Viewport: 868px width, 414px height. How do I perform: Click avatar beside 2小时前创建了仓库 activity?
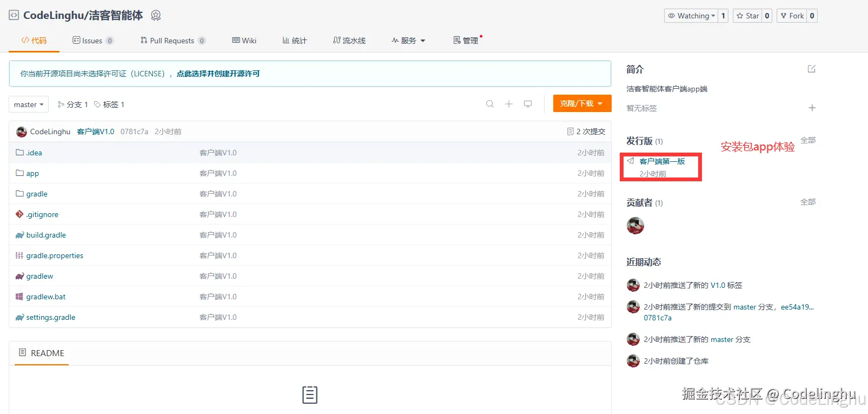click(x=633, y=361)
